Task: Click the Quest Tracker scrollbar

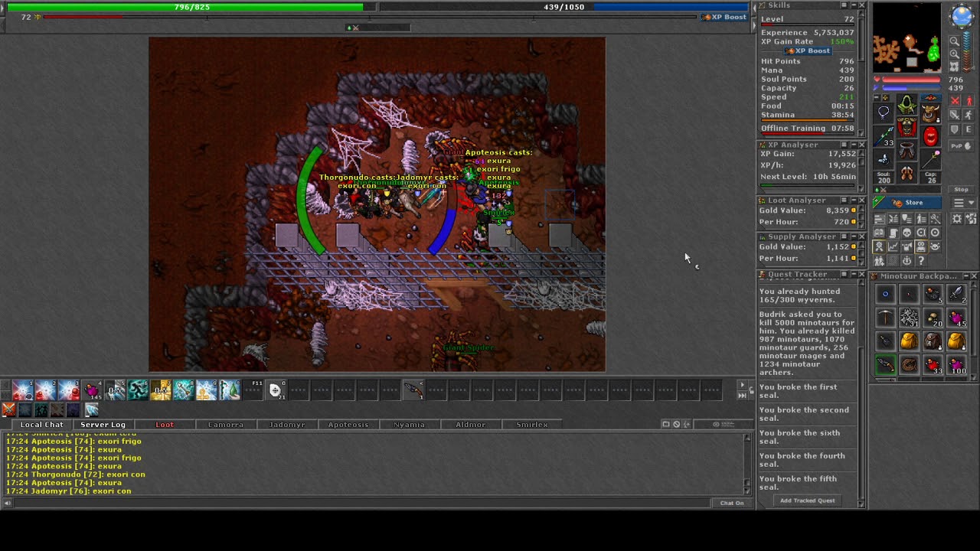Action: [862, 392]
